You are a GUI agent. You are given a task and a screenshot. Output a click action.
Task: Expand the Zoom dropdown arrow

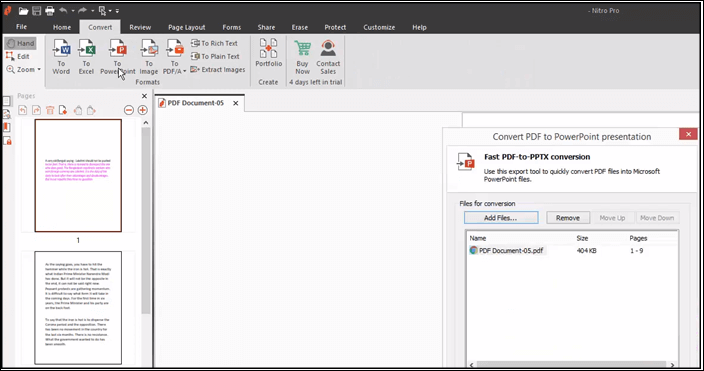(x=39, y=70)
